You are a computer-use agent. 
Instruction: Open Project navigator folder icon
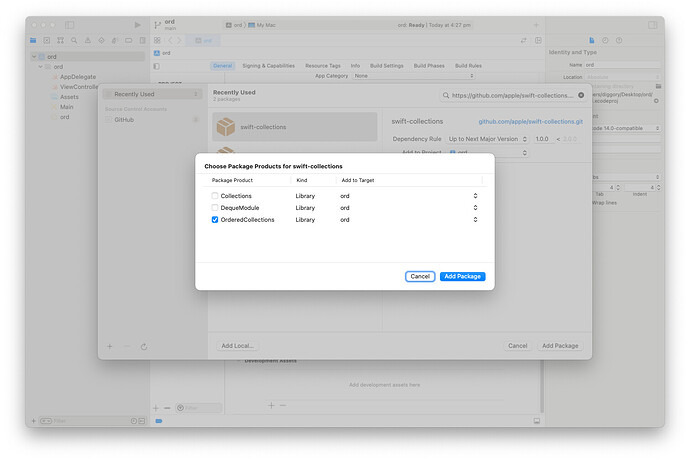pos(33,40)
